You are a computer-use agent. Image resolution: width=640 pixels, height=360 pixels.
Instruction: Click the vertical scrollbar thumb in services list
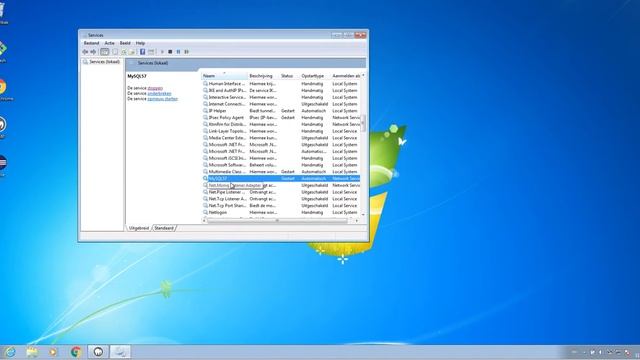363,122
